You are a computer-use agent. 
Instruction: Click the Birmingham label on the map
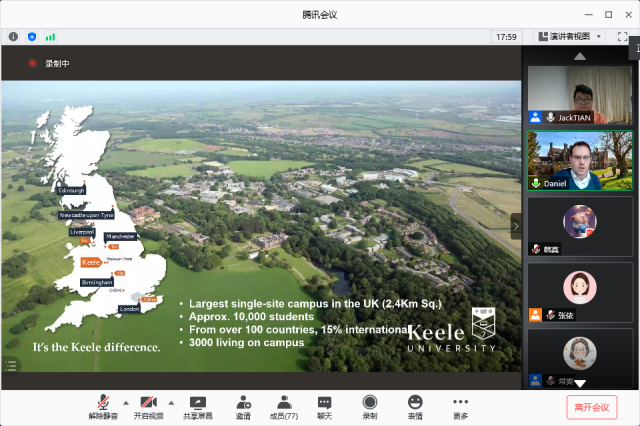(x=97, y=282)
